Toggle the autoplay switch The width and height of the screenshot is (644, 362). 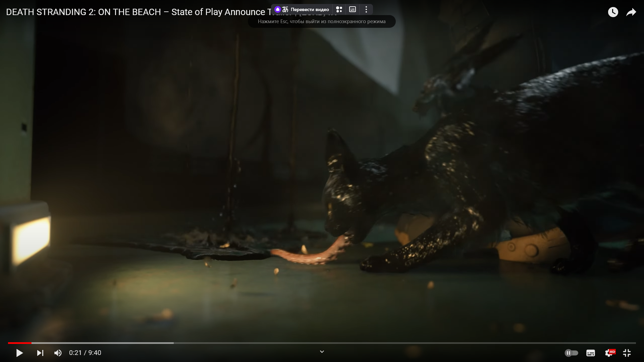(571, 353)
